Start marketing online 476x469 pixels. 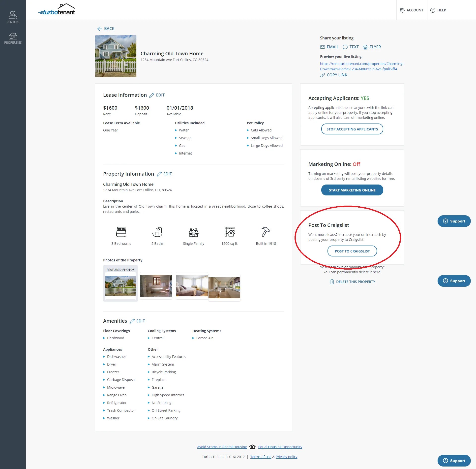[x=352, y=190]
